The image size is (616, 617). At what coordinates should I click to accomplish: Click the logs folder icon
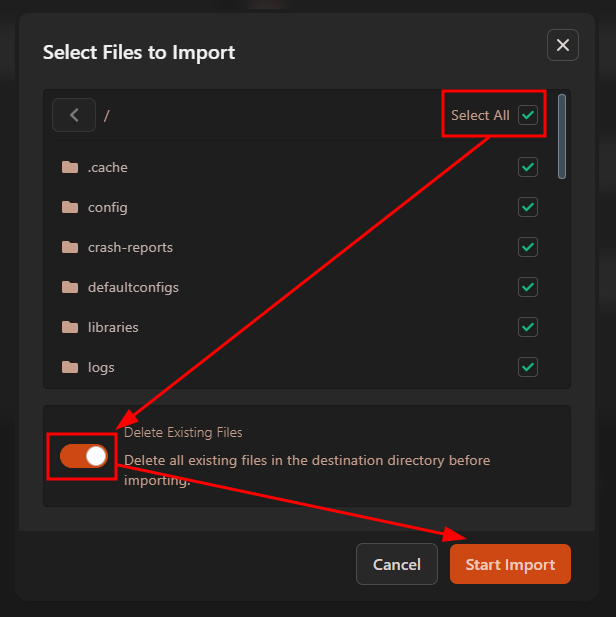[x=70, y=367]
